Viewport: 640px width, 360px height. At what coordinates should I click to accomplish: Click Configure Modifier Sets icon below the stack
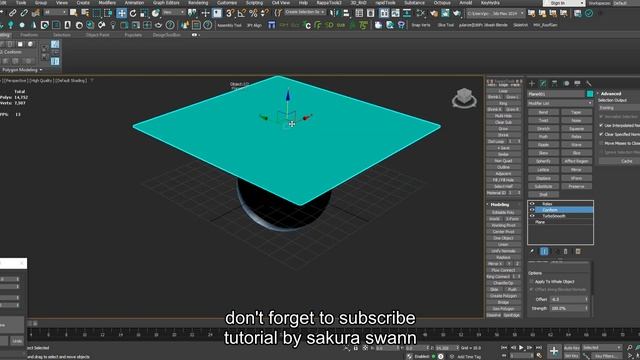(x=578, y=251)
